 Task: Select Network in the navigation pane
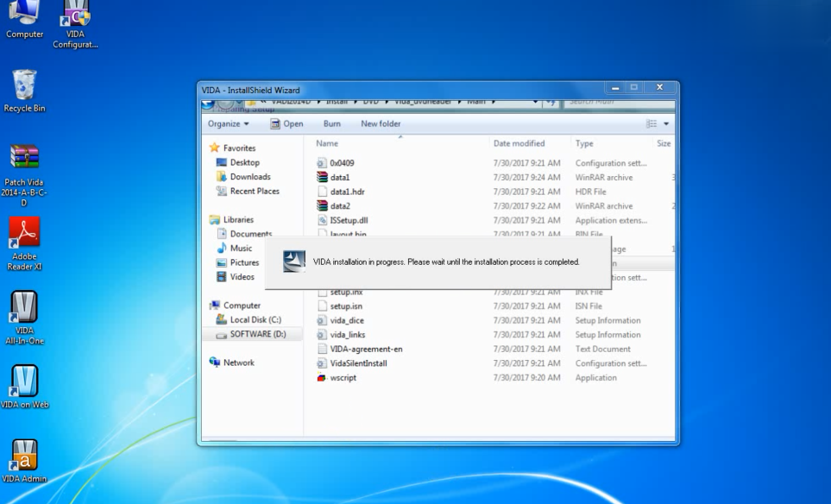click(x=232, y=362)
